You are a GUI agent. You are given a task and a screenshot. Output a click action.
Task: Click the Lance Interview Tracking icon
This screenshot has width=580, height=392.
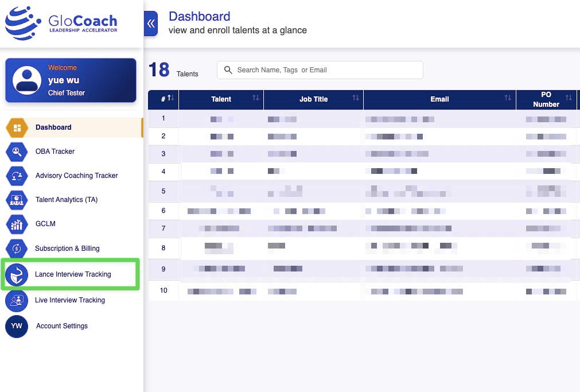tap(17, 275)
